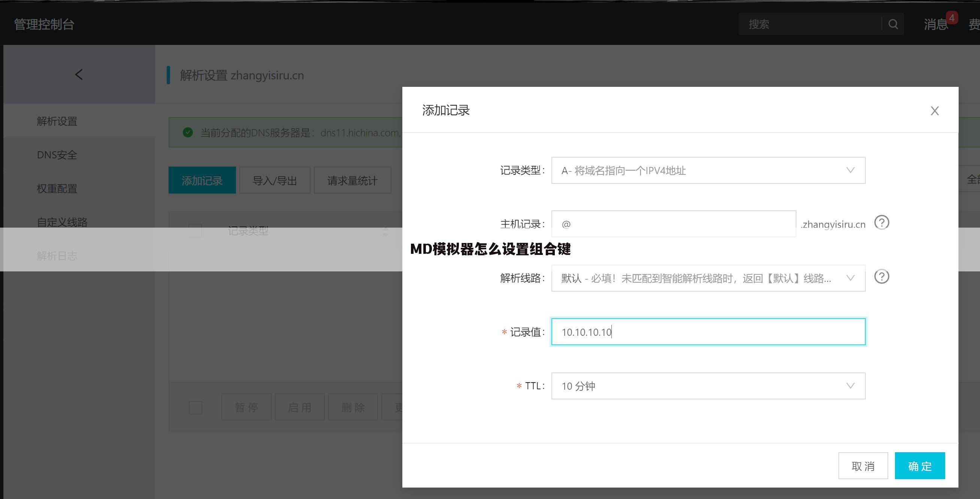Click the search magnifier icon
Screen dimensions: 980x499
(x=893, y=24)
